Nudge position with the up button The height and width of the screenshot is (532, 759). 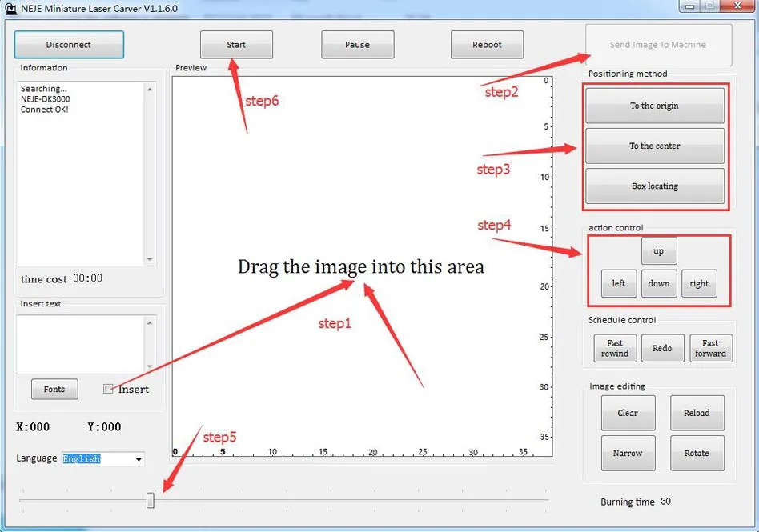[659, 250]
